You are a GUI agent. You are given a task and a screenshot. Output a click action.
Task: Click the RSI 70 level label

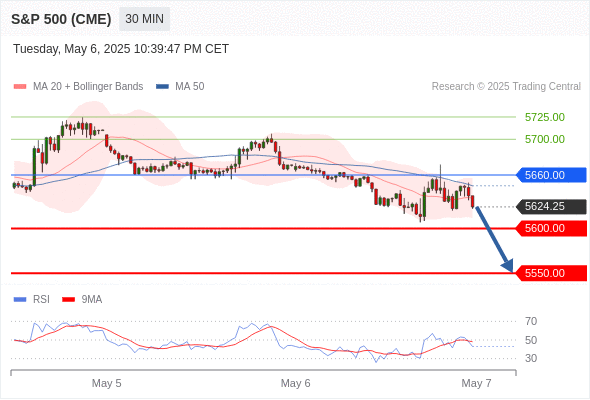(x=531, y=321)
